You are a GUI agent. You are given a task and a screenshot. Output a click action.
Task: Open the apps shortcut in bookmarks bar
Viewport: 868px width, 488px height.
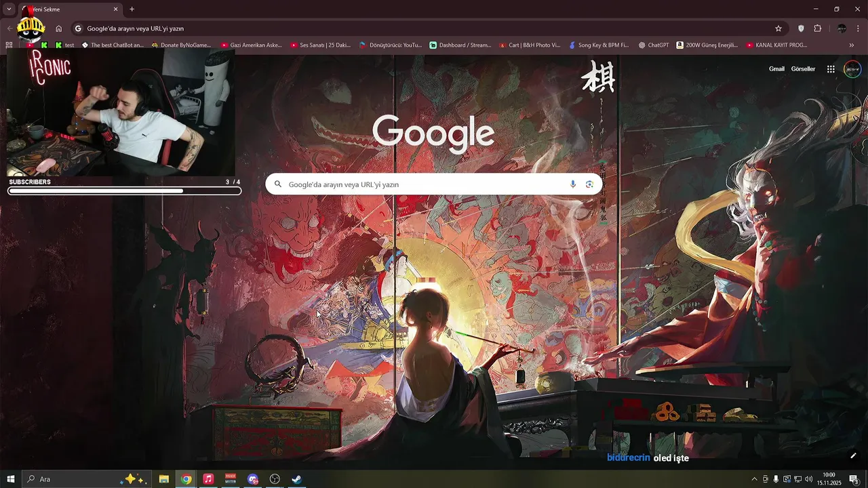(9, 45)
